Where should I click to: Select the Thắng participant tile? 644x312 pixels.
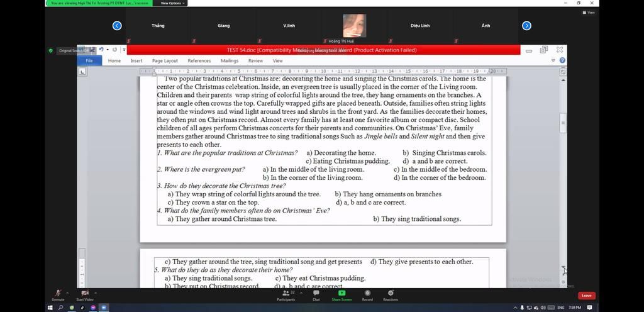(158, 26)
